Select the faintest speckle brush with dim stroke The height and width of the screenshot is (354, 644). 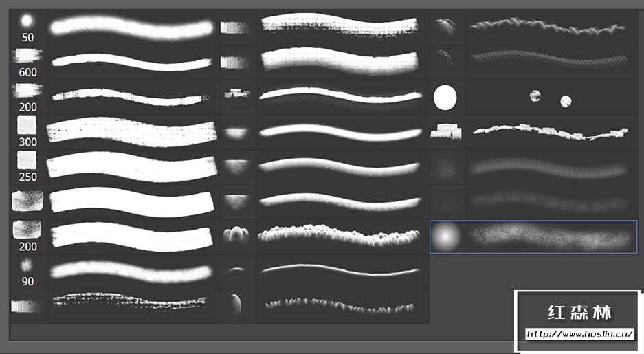tap(533, 202)
